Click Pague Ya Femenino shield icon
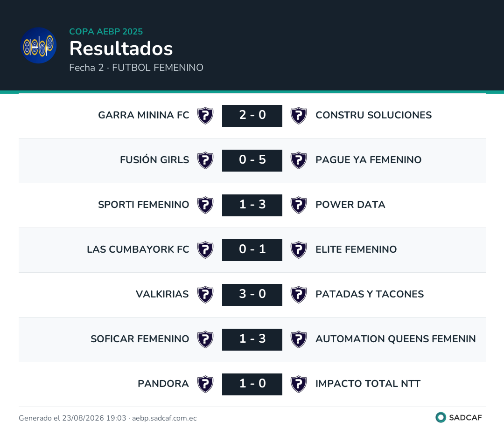 point(299,160)
